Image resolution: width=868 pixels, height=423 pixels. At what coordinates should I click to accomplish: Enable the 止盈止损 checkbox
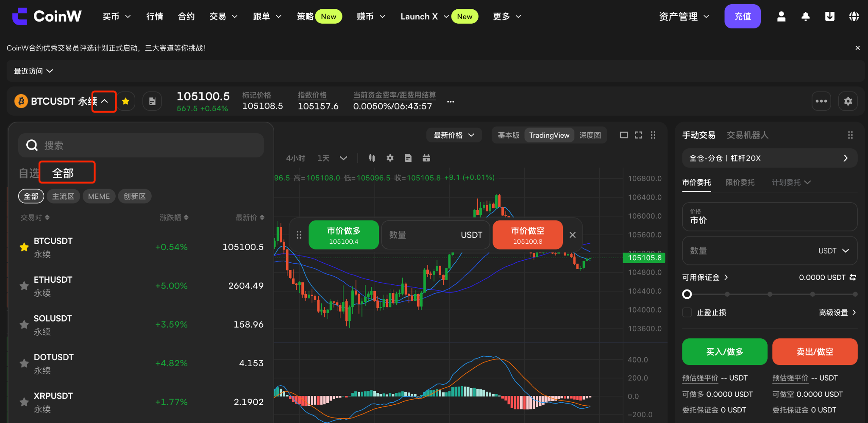(x=687, y=313)
